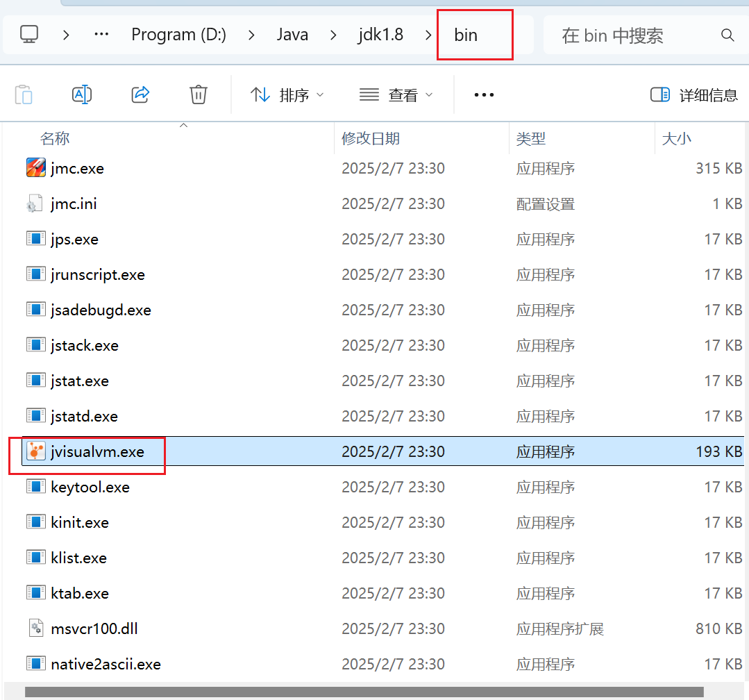Select the jmc.exe Mission Control icon
This screenshot has width=749, height=700.
click(36, 168)
